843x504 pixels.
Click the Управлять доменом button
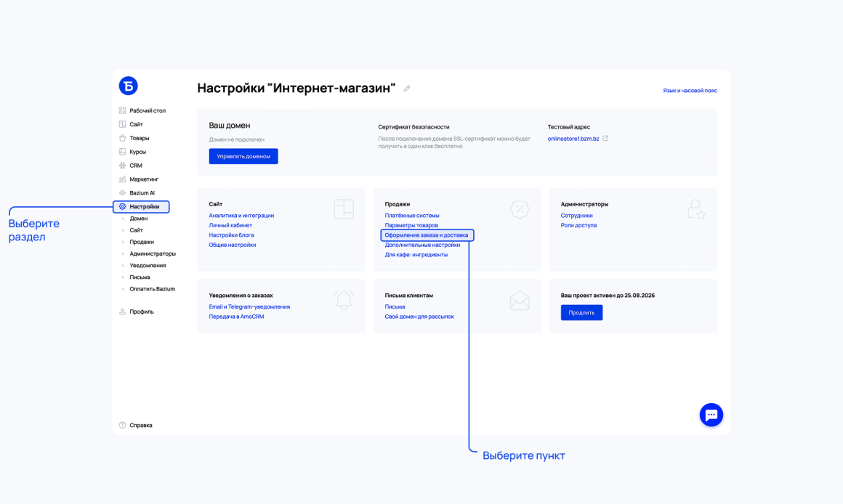[x=243, y=156]
